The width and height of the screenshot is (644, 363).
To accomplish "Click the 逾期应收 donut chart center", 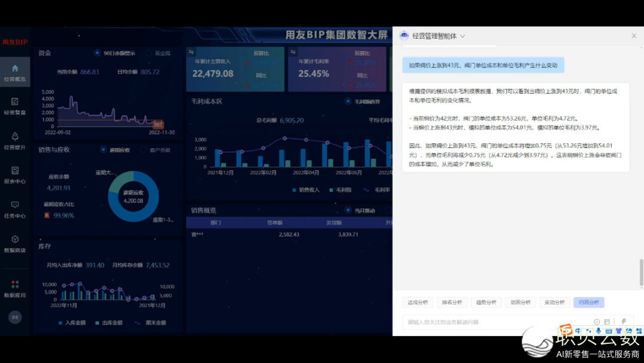I will (x=133, y=196).
